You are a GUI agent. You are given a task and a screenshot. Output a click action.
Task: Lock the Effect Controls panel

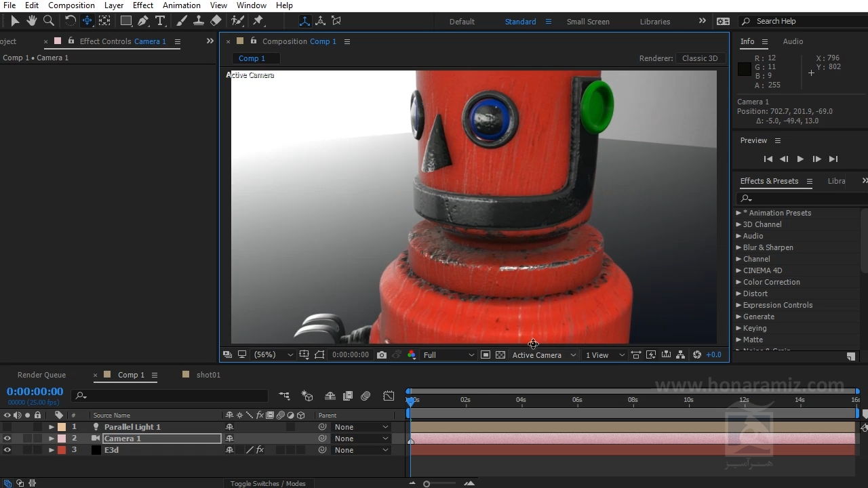click(71, 41)
